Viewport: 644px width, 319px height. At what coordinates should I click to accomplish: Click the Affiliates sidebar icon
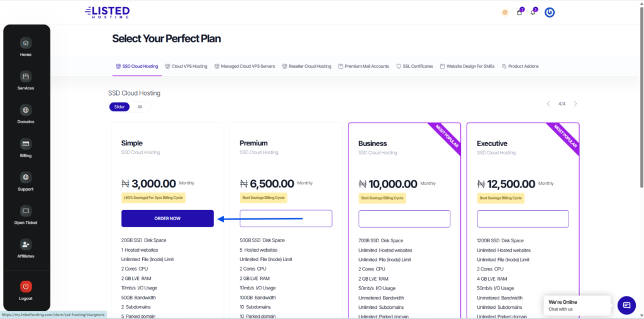click(25, 244)
